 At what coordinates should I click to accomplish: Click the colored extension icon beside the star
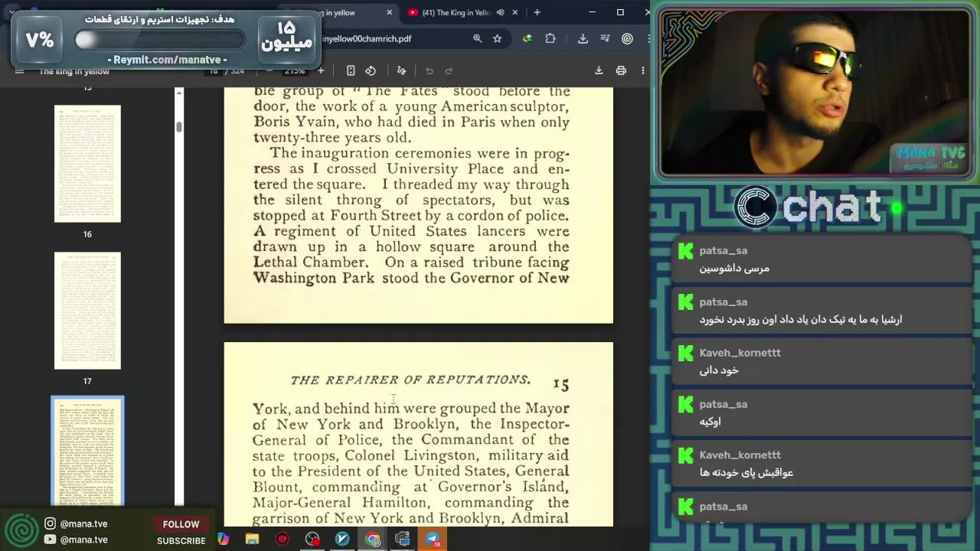click(x=528, y=38)
